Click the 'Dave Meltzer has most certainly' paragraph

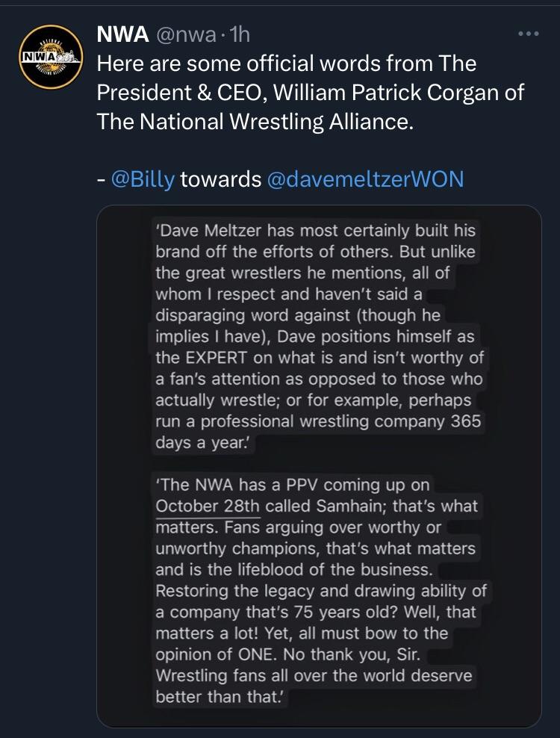click(x=319, y=337)
